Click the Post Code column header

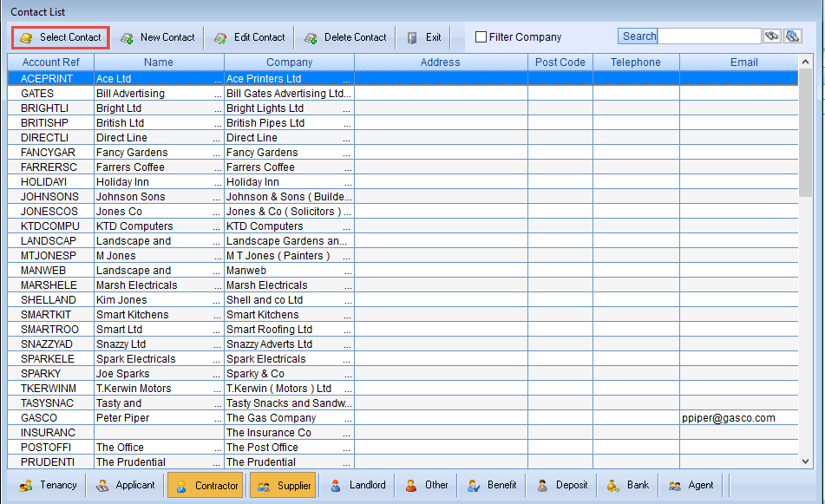coord(560,62)
